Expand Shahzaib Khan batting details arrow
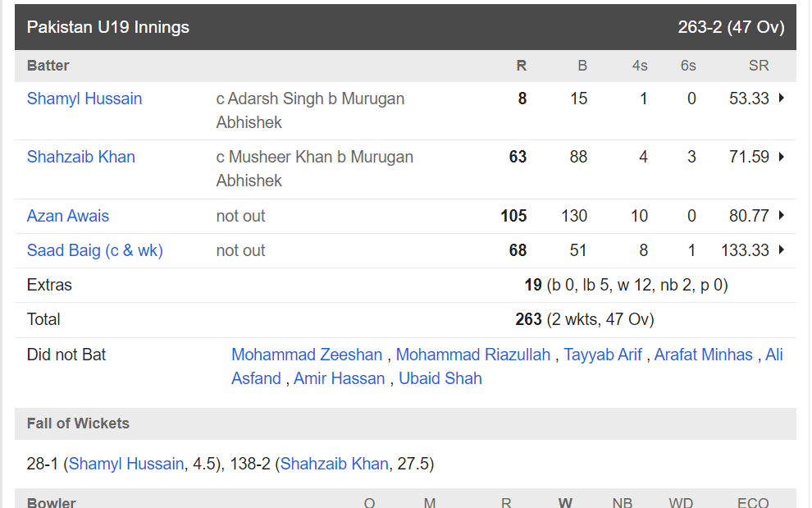The image size is (812, 508). click(x=782, y=157)
